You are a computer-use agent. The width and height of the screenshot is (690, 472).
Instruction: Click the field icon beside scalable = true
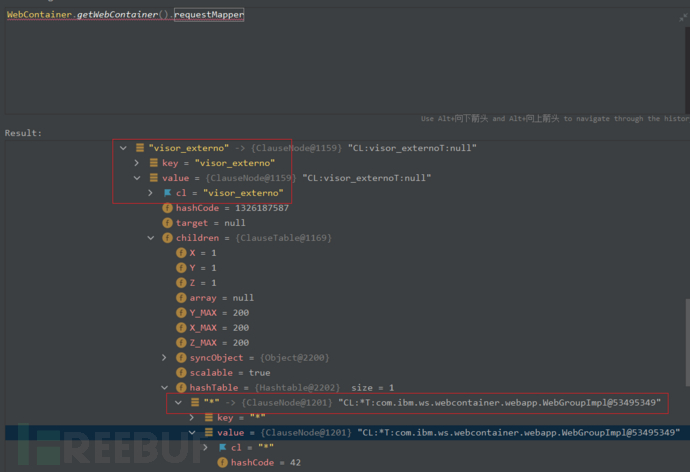pos(181,372)
